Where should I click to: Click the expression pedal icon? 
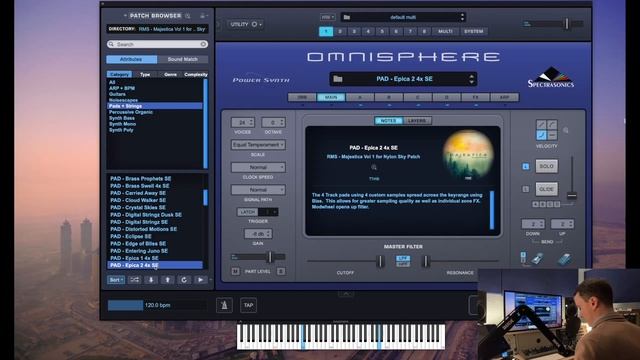(565, 259)
